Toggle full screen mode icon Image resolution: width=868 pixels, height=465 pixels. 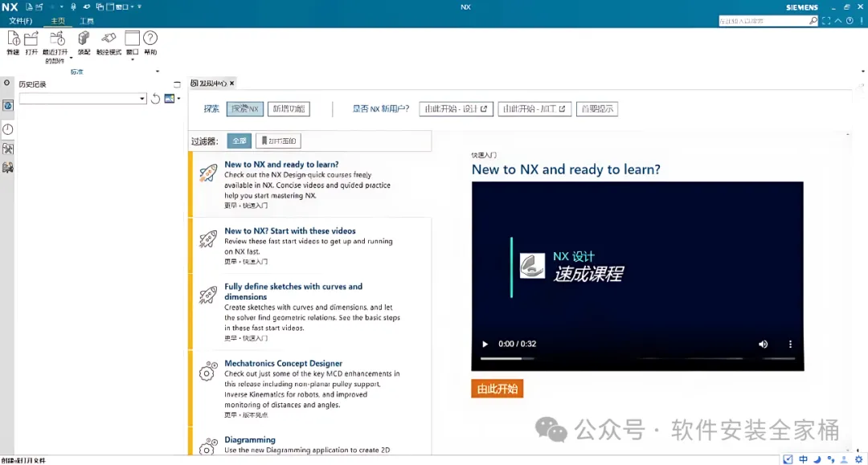[826, 21]
